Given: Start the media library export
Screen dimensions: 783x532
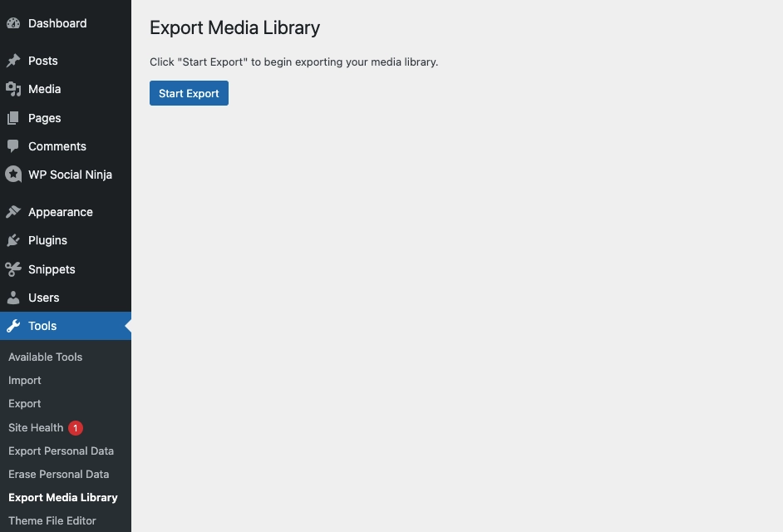Looking at the screenshot, I should tap(189, 93).
